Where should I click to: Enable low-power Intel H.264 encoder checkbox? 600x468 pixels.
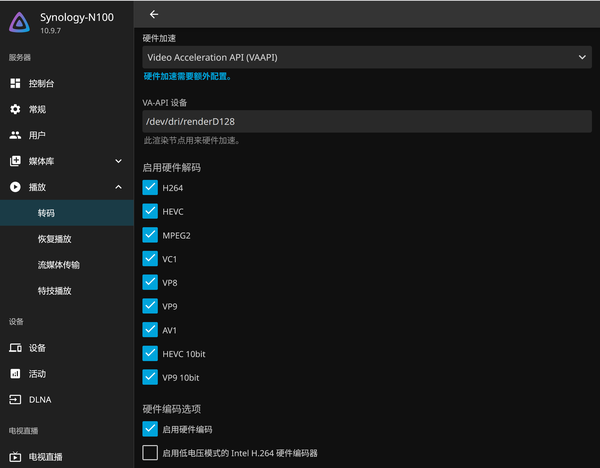pos(150,453)
